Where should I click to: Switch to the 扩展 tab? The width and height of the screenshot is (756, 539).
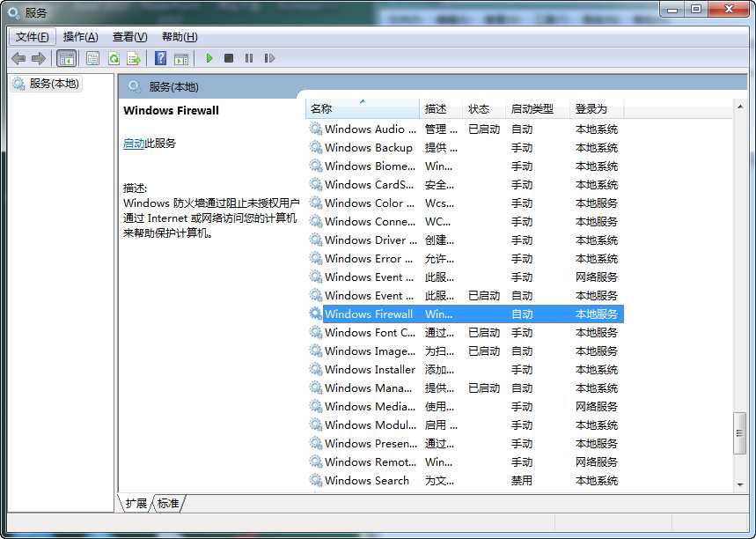pos(136,503)
